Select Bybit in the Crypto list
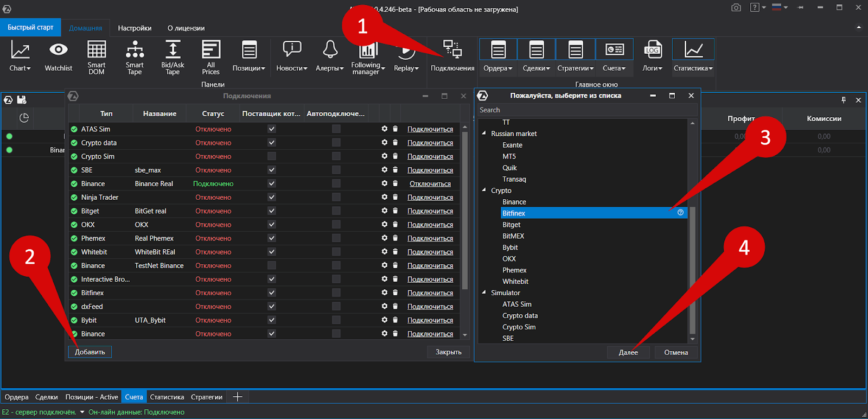 (x=510, y=247)
